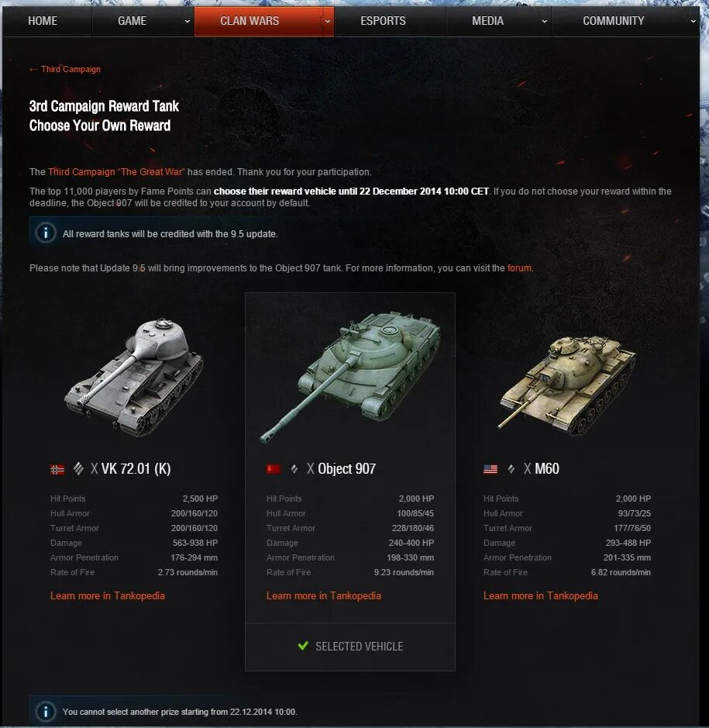The image size is (709, 728).
Task: Open the ESPORTS menu item
Action: (384, 21)
